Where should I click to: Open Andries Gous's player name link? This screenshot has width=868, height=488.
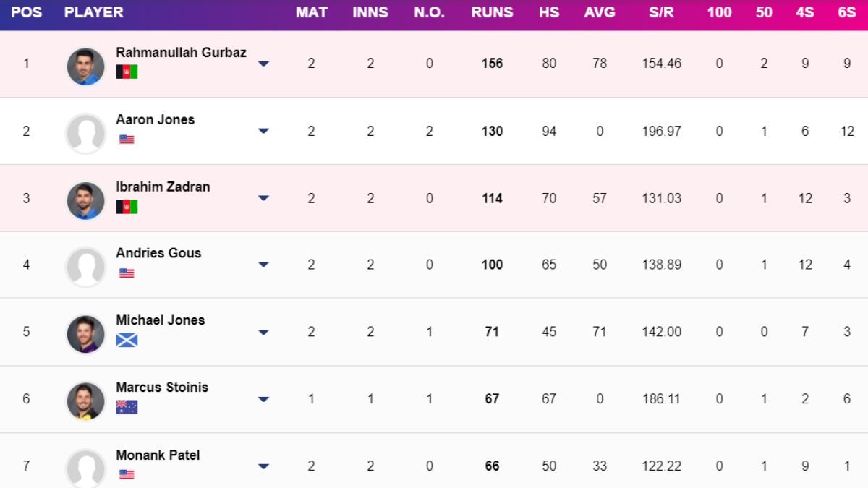pyautogui.click(x=158, y=253)
